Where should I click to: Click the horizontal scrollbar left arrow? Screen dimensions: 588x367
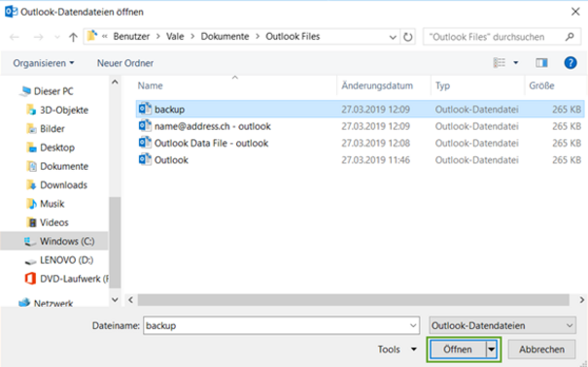(x=130, y=300)
